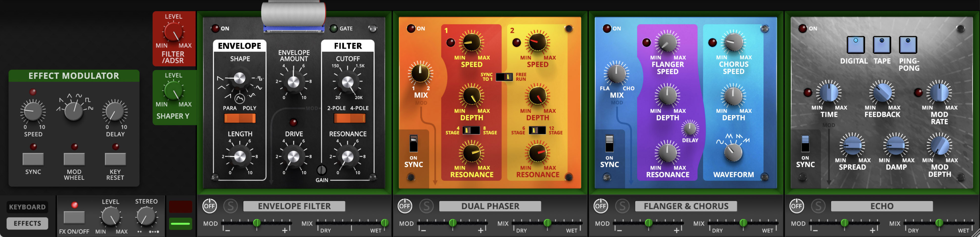
Task: Click the lit green button beside FX ON/OFF
Action: coord(180,224)
